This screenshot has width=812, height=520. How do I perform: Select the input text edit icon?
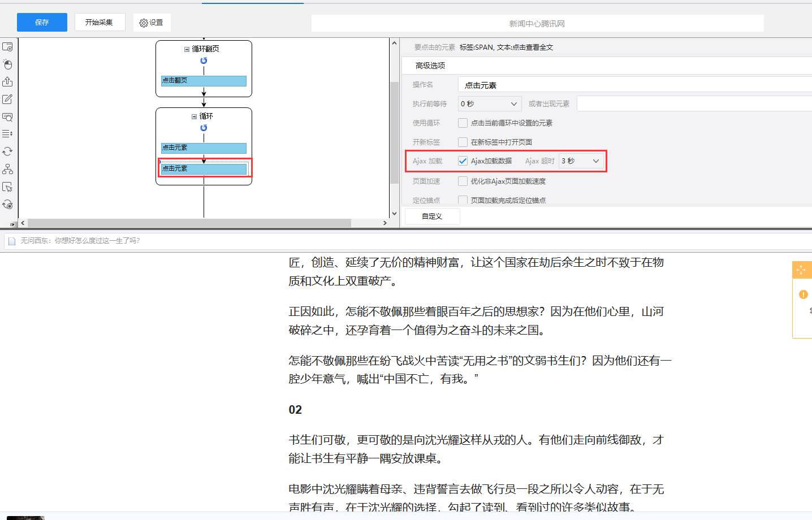click(x=7, y=99)
